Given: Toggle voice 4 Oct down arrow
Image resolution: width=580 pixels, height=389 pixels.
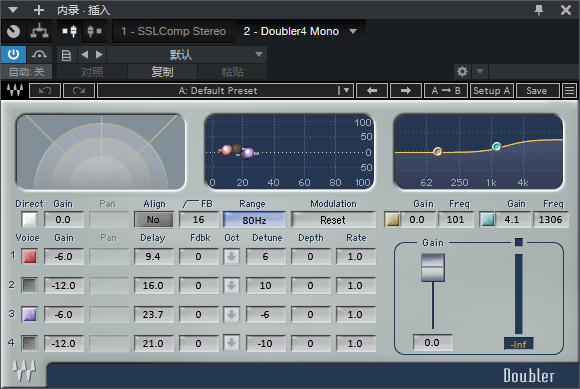Looking at the screenshot, I should (x=232, y=344).
